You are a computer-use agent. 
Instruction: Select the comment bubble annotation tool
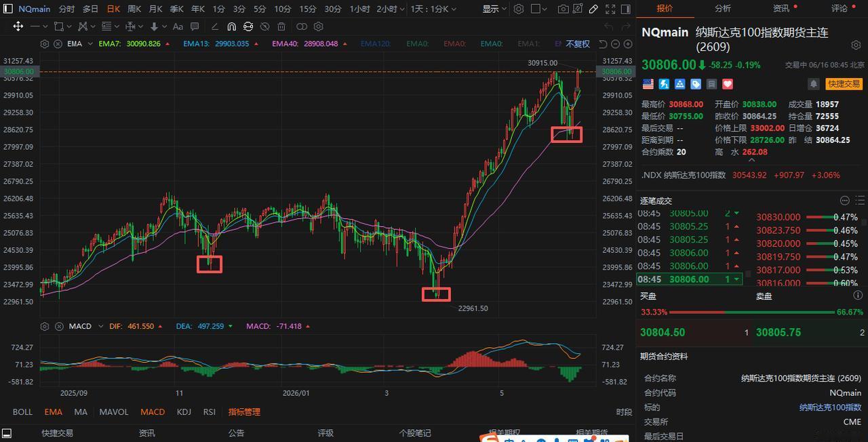click(x=195, y=26)
